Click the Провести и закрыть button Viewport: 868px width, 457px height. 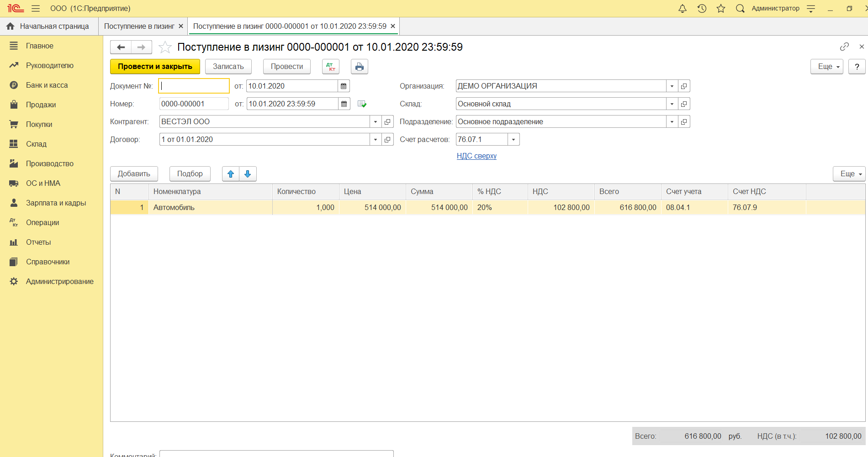click(155, 67)
